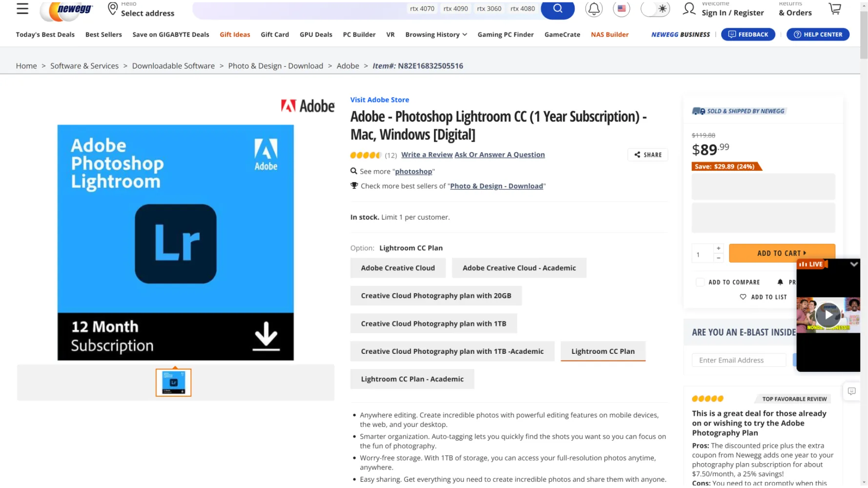Open the PC Builder menu item
This screenshot has height=488, width=868.
359,35
